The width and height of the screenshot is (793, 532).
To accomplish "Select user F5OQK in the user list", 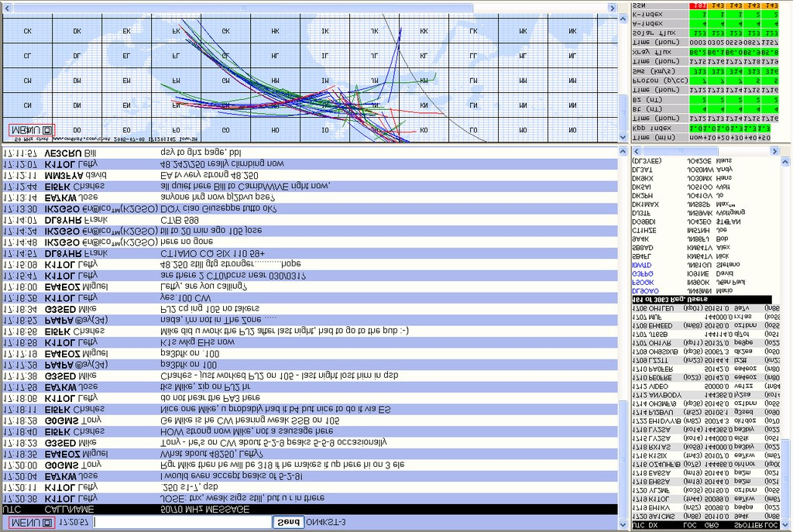I will click(643, 282).
